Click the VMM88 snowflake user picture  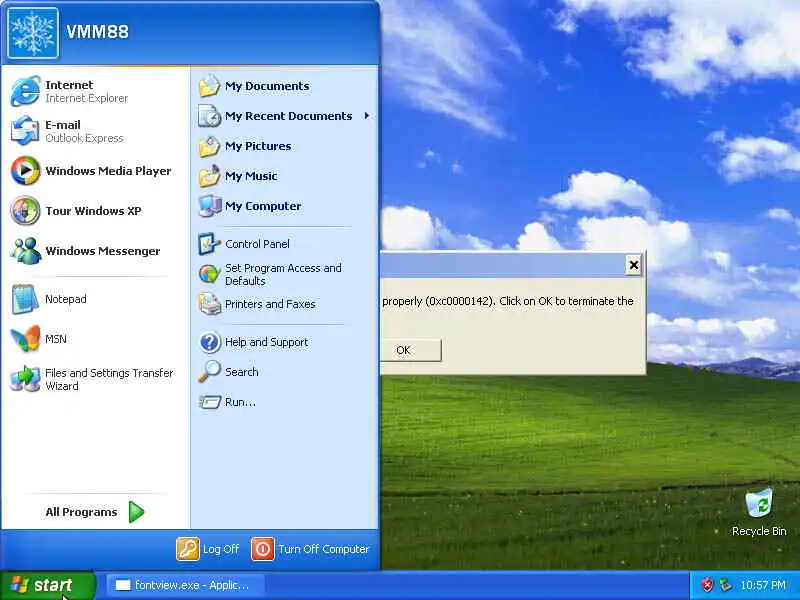coord(33,33)
